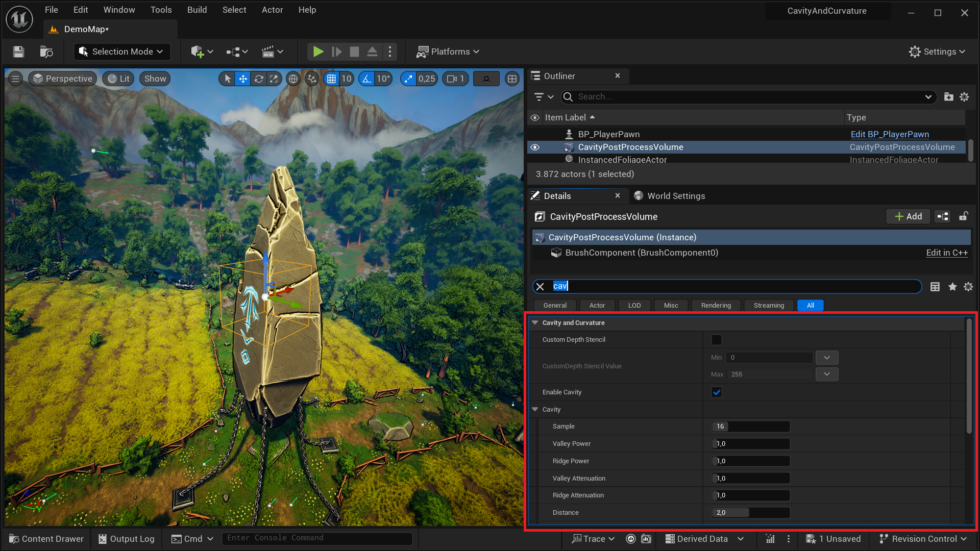The image size is (980, 551).
Task: Open the Selection Mode dropdown
Action: click(x=121, y=52)
